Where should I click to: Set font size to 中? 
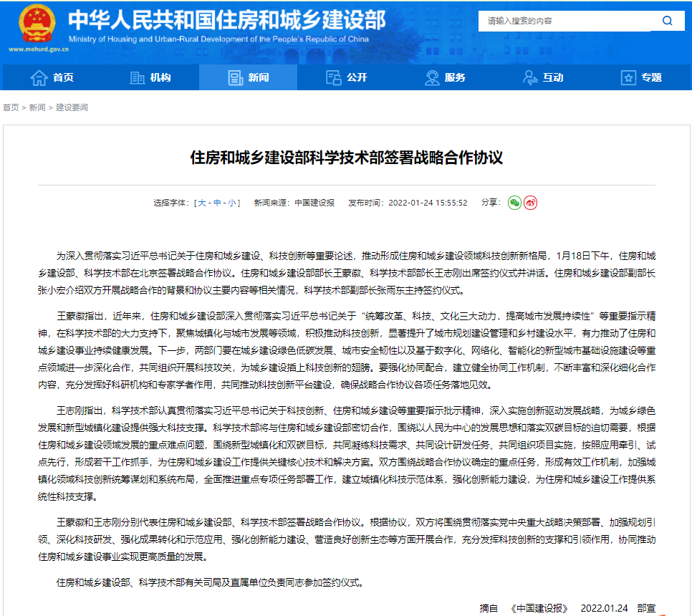coord(217,203)
